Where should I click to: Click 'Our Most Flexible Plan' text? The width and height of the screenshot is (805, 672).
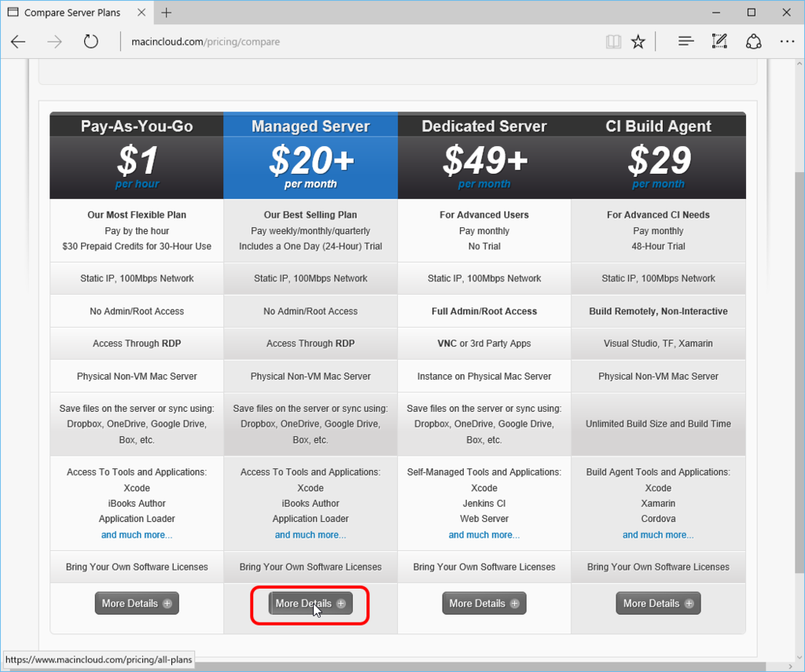137,215
